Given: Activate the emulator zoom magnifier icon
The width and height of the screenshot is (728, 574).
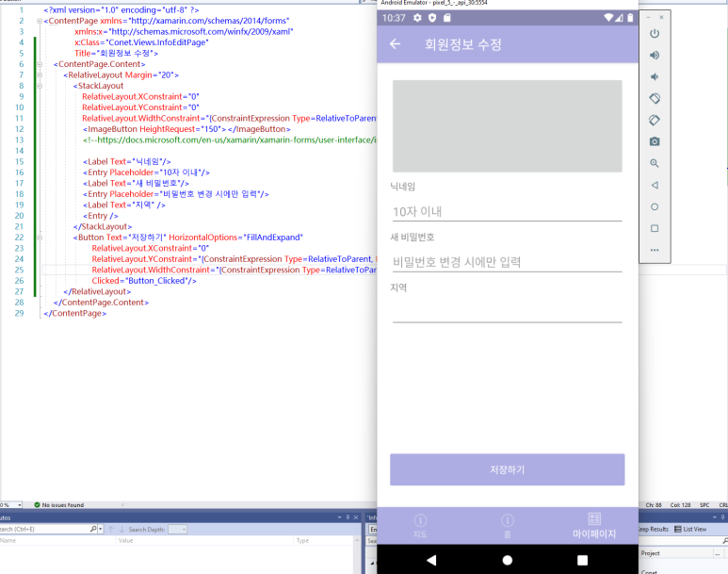Looking at the screenshot, I should (x=655, y=163).
